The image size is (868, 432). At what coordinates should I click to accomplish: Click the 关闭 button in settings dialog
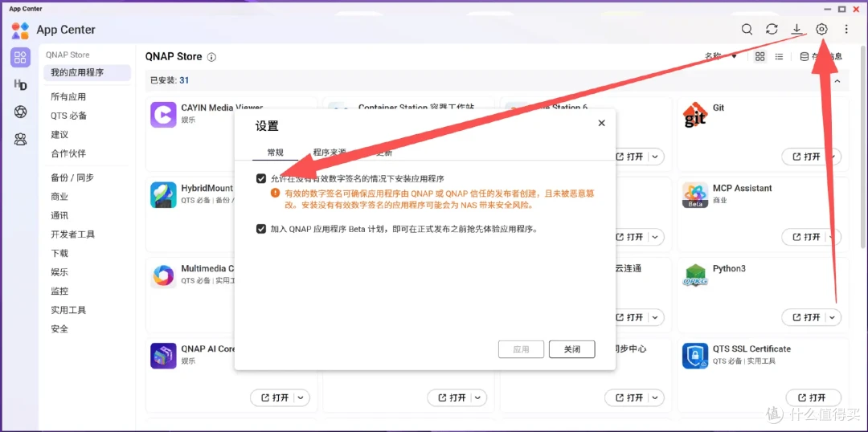coord(572,349)
